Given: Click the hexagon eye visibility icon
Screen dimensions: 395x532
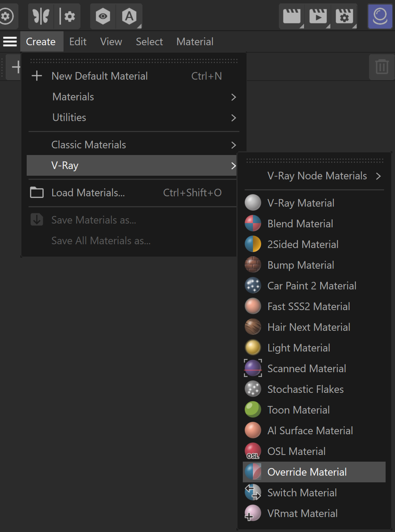Looking at the screenshot, I should 103,16.
